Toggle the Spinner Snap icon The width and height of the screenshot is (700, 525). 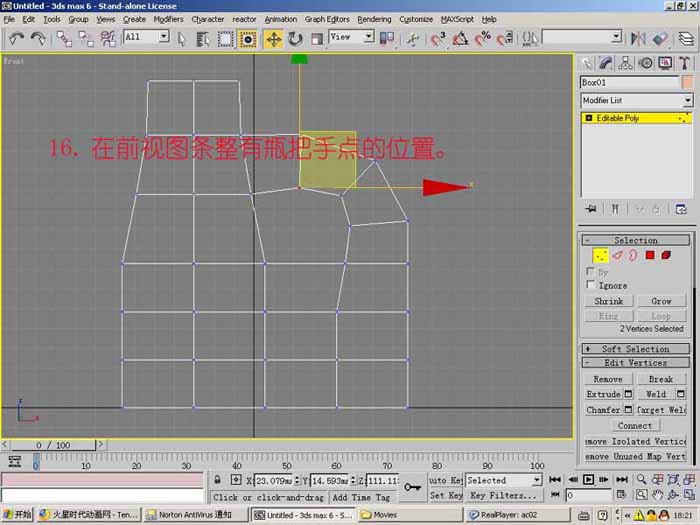[504, 39]
